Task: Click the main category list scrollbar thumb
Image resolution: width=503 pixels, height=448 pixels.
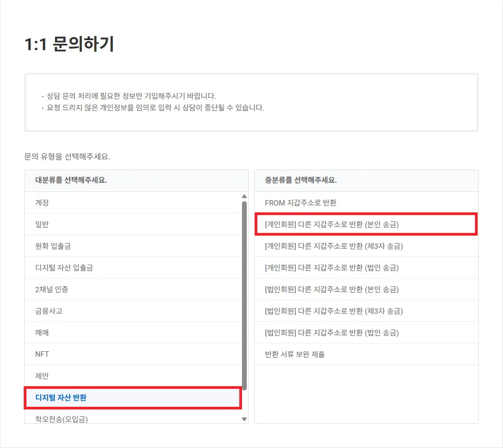Action: point(245,296)
